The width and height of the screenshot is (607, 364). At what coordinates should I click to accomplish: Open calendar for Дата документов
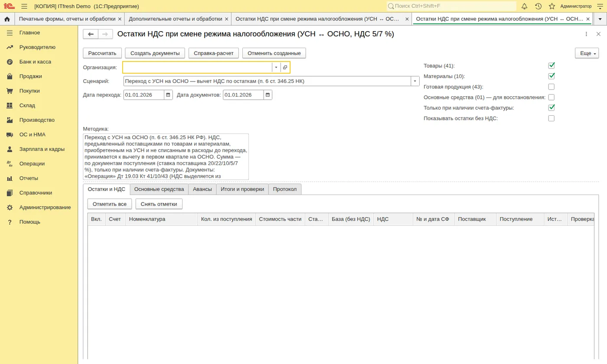click(268, 95)
